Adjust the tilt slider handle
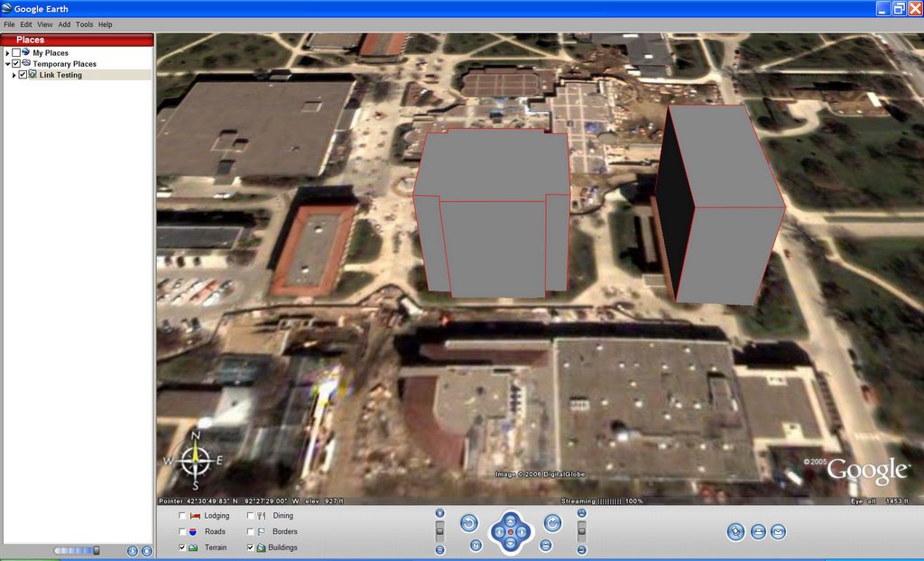The image size is (924, 561). (582, 531)
